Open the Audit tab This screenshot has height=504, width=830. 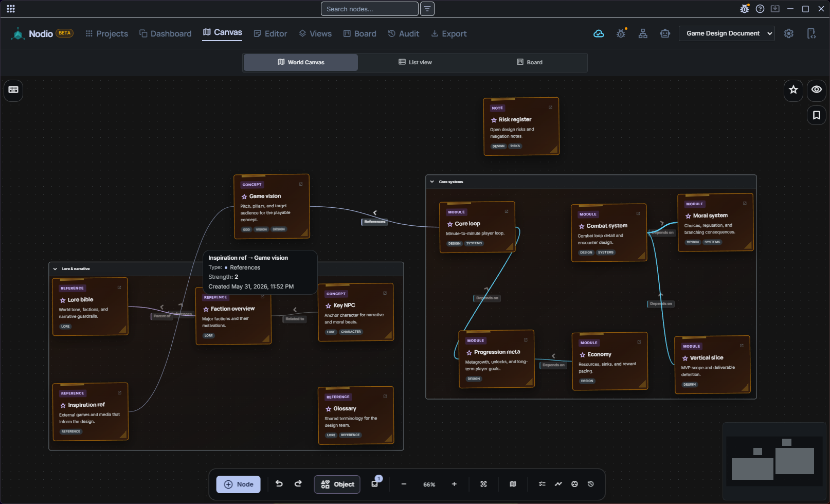click(x=404, y=33)
